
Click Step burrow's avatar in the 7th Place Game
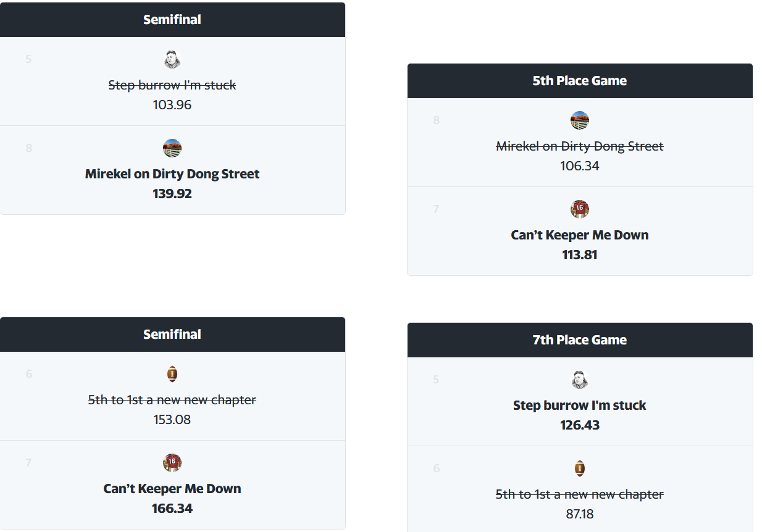click(x=580, y=380)
